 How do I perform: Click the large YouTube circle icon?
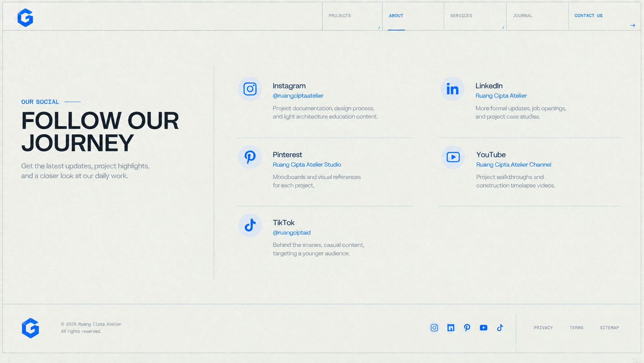click(x=453, y=157)
